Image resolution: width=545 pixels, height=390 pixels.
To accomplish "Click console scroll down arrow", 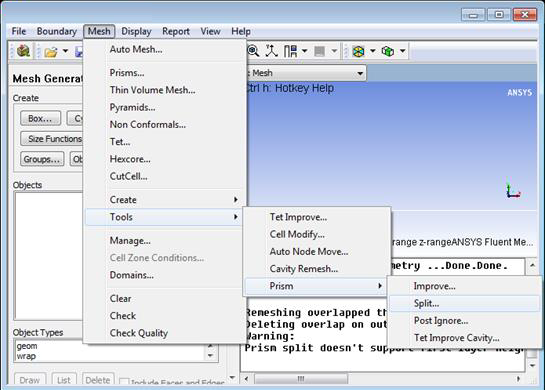I will 532,365.
